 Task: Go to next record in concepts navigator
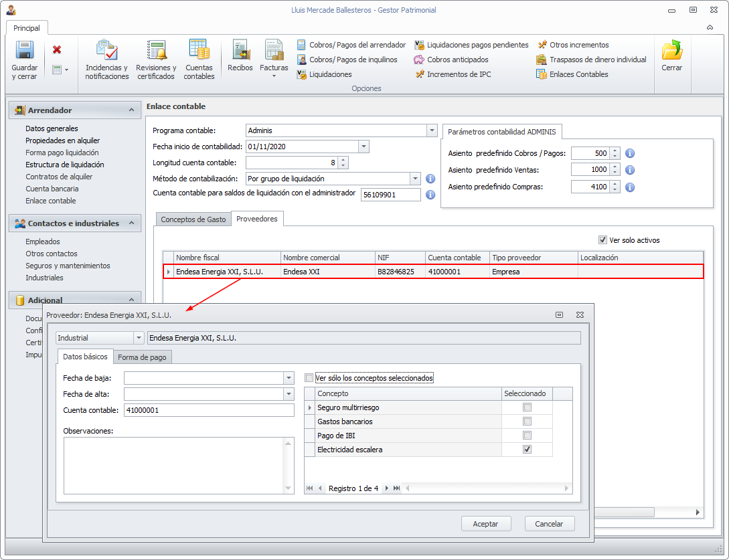[x=386, y=488]
